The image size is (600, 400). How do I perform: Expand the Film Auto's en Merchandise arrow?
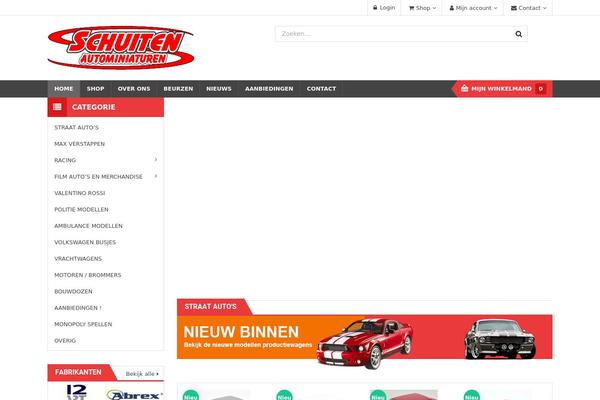156,176
